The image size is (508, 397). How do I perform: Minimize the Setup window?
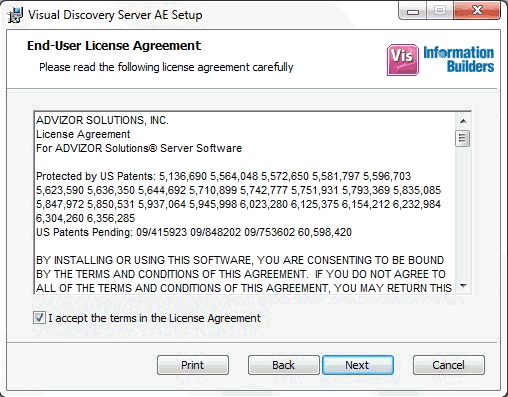[413, 11]
